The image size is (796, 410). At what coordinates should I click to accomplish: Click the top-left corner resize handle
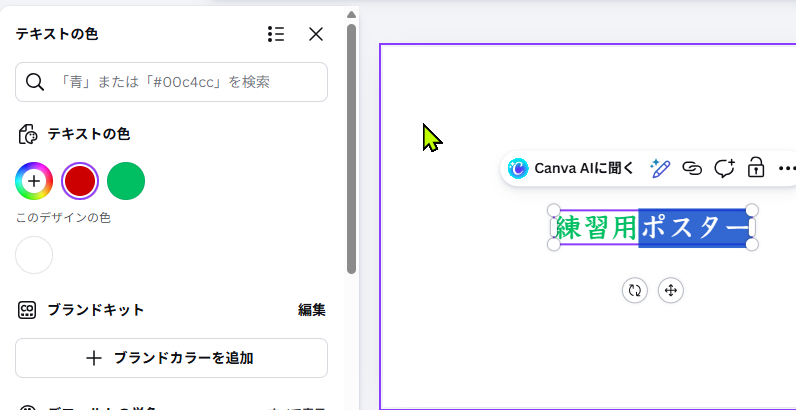[x=553, y=210]
